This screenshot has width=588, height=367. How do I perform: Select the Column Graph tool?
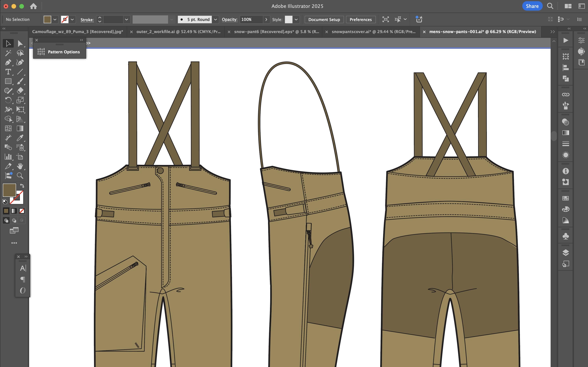[8, 157]
